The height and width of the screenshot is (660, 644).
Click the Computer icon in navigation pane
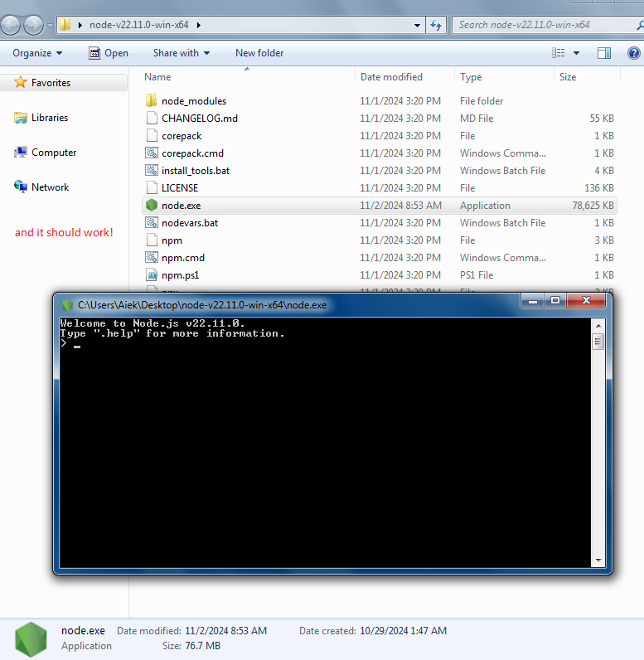coord(20,152)
